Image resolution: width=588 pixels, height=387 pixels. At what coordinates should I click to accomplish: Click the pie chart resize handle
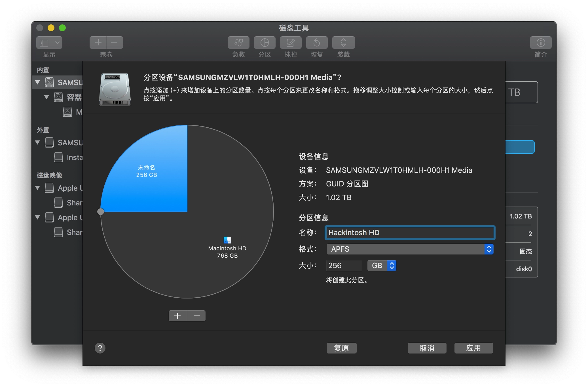[101, 212]
